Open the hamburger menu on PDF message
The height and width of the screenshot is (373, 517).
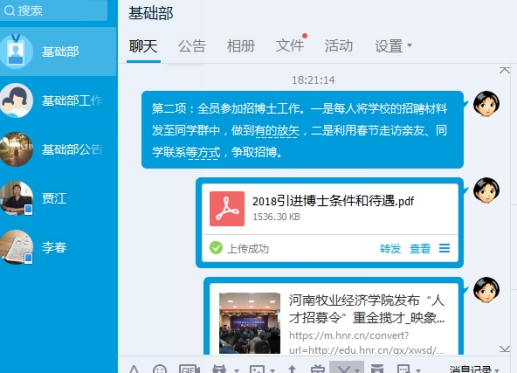pyautogui.click(x=444, y=248)
